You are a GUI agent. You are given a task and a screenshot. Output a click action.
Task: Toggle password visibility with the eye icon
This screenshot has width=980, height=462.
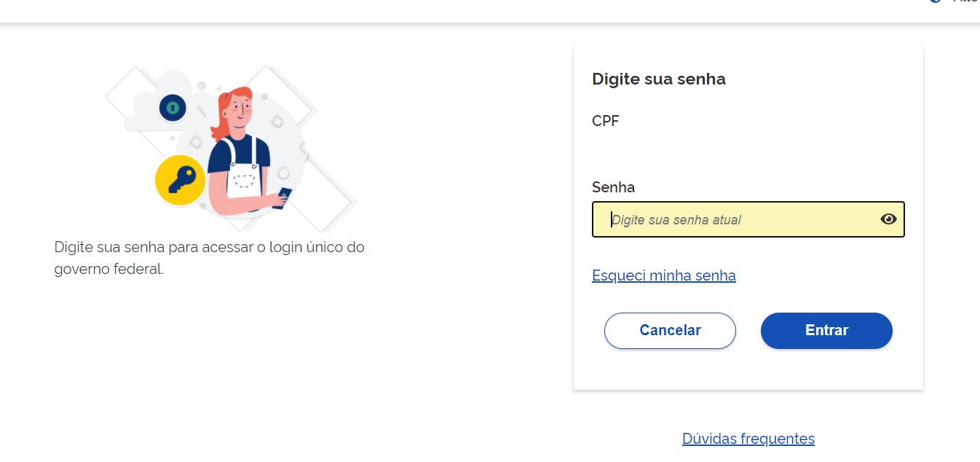(888, 219)
